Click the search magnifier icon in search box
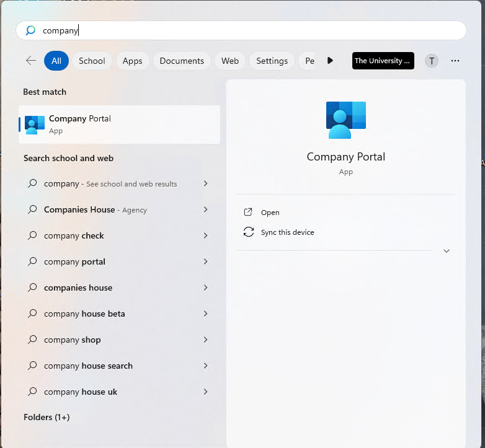This screenshot has height=448, width=485. pyautogui.click(x=30, y=30)
